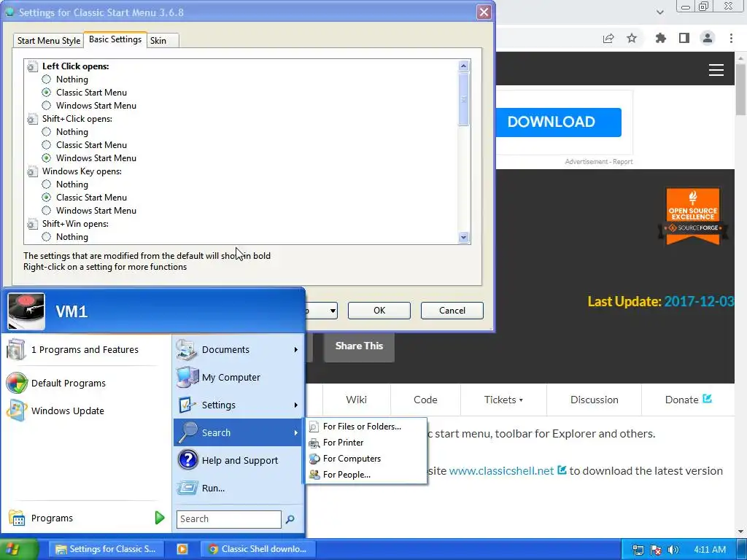747x560 pixels.
Task: Click Donate link on SourceForge
Action: pyautogui.click(x=688, y=400)
